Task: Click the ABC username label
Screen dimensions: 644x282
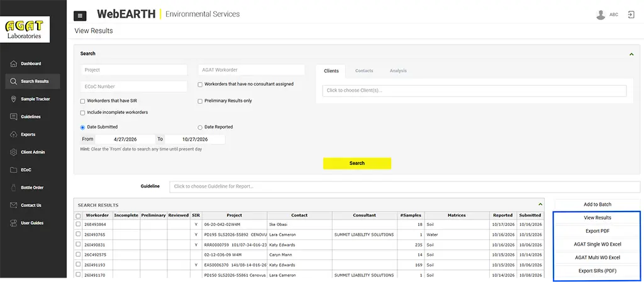Action: (614, 15)
